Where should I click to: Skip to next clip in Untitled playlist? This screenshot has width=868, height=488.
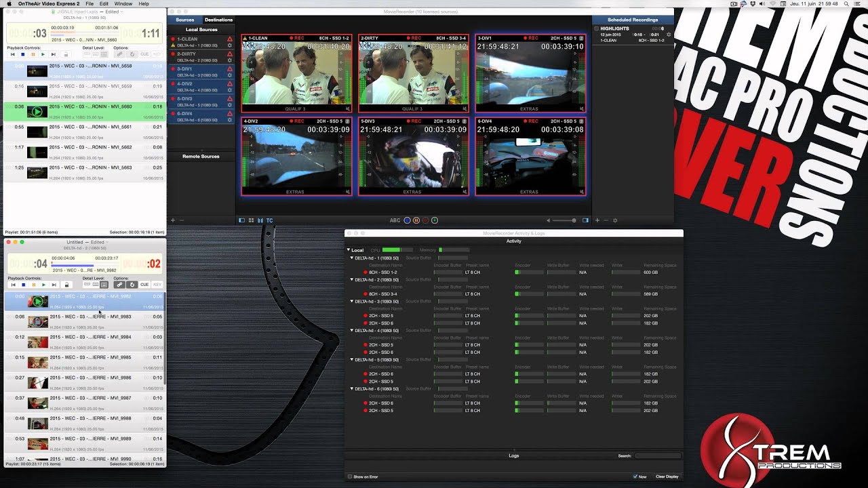click(x=54, y=285)
